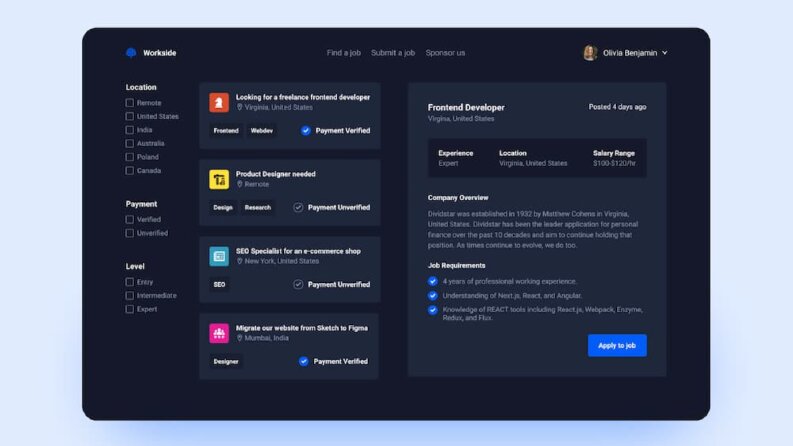Select the Design tag

pyautogui.click(x=223, y=207)
